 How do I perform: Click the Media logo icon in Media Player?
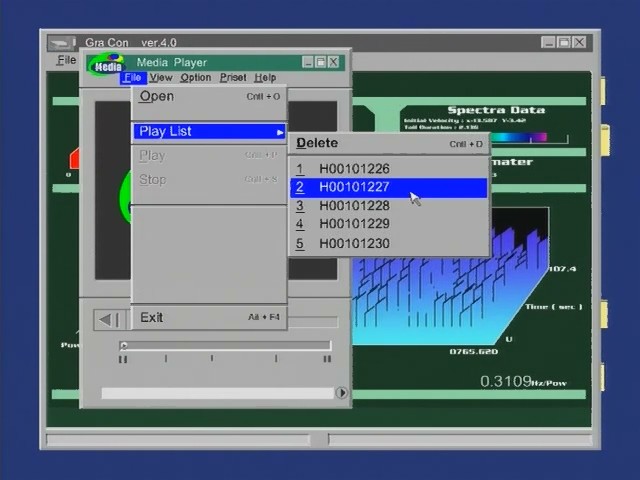click(x=106, y=64)
